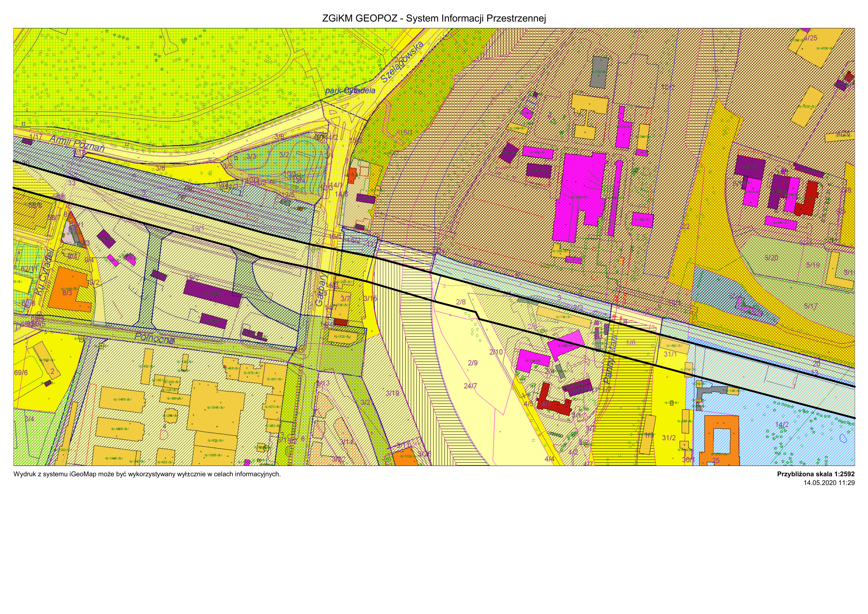Image resolution: width=868 pixels, height=614 pixels.
Task: Click the iGeoMap disclaimer text
Action: pyautogui.click(x=147, y=474)
